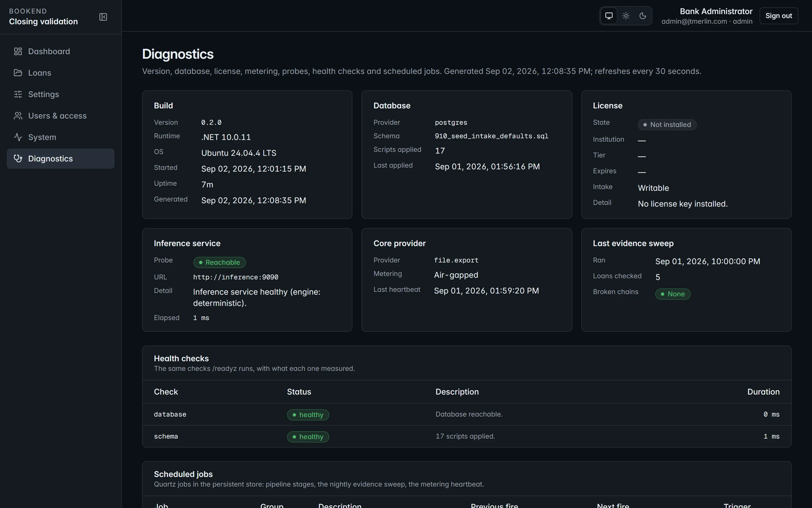812x508 pixels.
Task: Click the file.export provider value
Action: 456,260
